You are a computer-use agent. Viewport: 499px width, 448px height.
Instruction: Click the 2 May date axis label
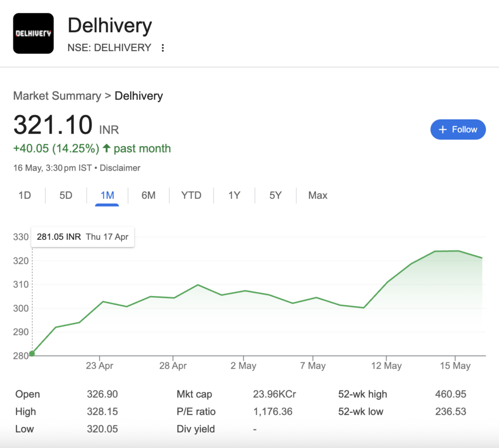coord(244,366)
